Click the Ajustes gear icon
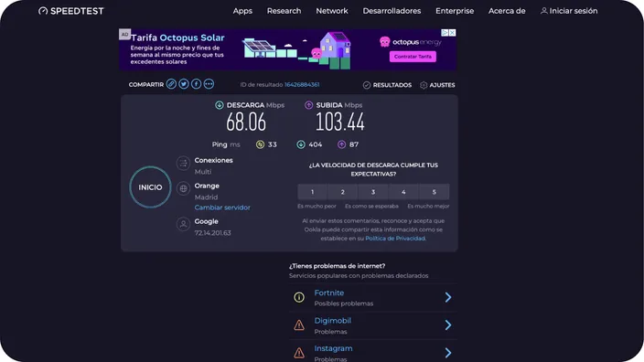644x362 pixels. click(424, 85)
